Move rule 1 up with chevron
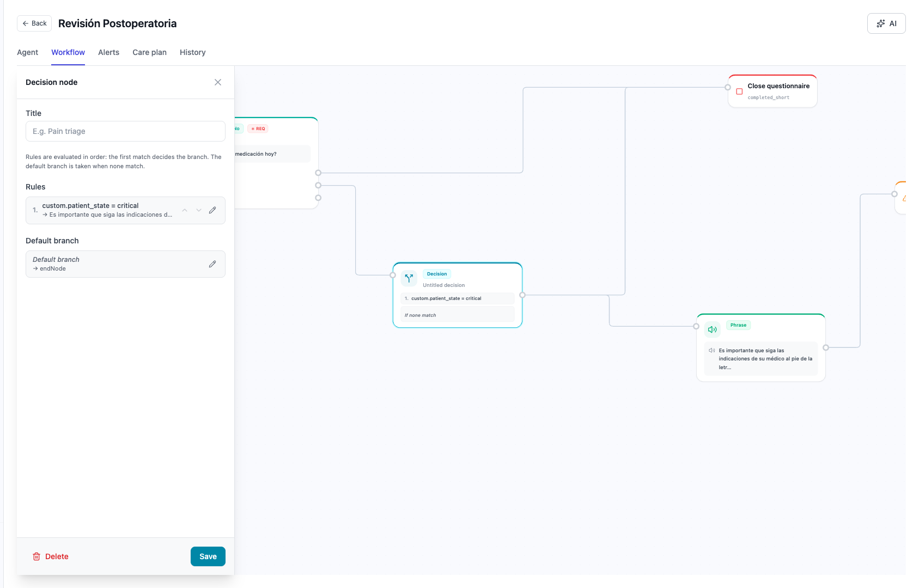 [185, 210]
